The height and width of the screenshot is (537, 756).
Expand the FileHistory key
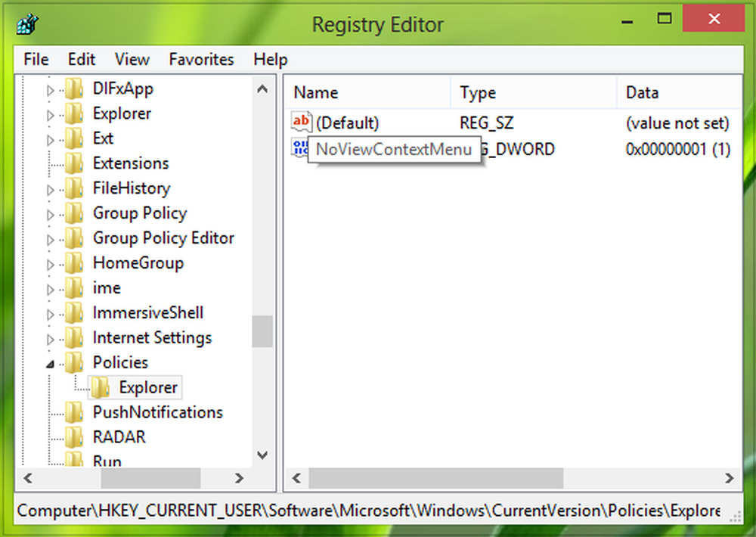[50, 190]
